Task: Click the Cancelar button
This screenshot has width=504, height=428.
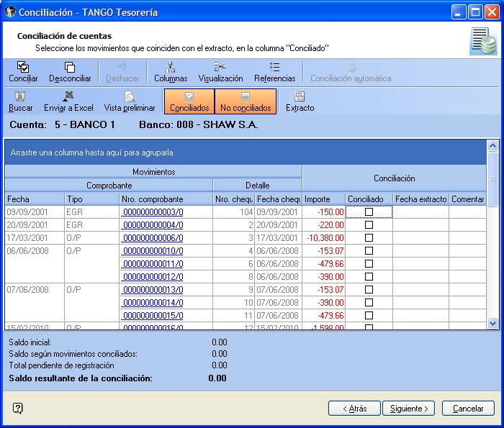Action: pyautogui.click(x=468, y=409)
